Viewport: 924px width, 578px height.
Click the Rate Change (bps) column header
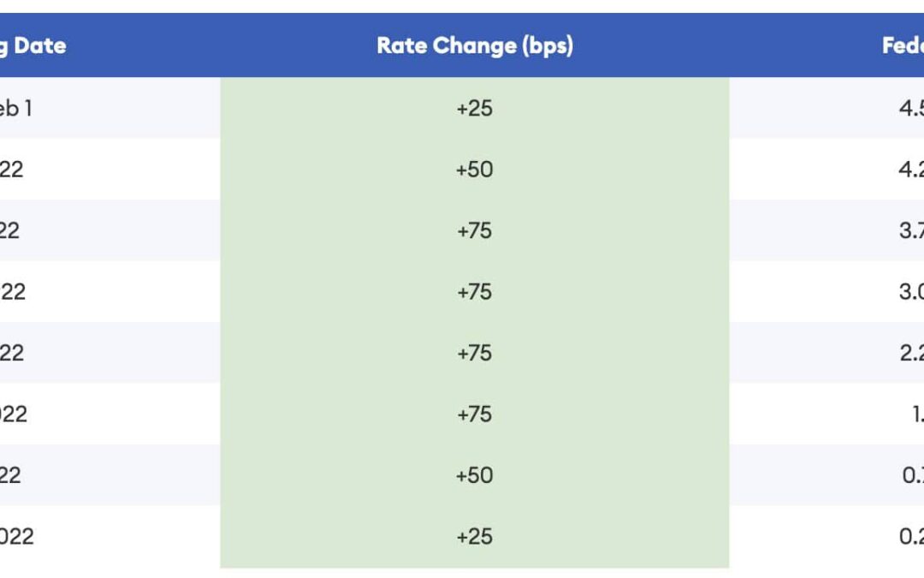pyautogui.click(x=475, y=45)
